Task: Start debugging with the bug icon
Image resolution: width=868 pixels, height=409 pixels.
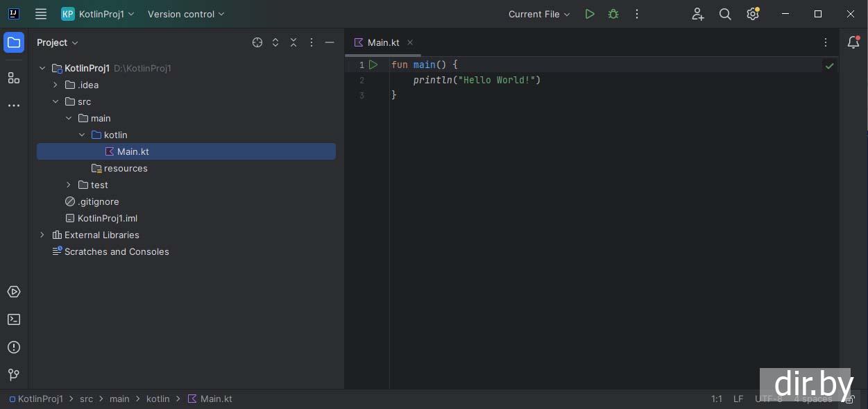Action: point(613,14)
